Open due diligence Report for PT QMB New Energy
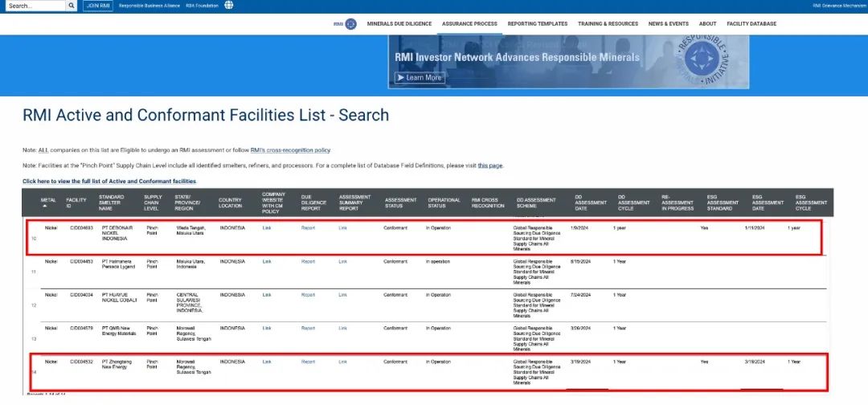 308,328
